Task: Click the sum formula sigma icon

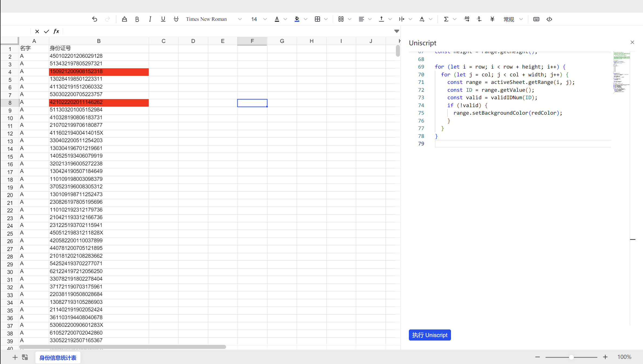Action: pos(446,19)
